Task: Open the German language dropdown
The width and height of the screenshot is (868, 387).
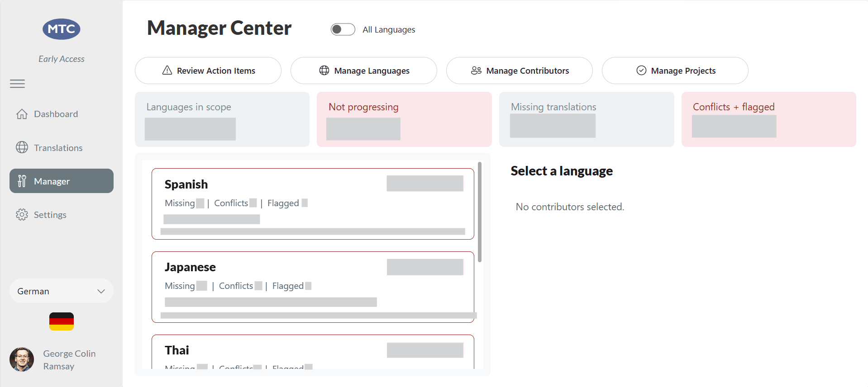Action: click(62, 291)
